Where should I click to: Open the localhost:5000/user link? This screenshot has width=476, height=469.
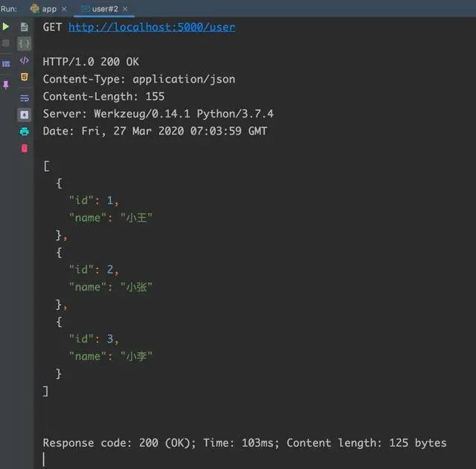pos(152,27)
